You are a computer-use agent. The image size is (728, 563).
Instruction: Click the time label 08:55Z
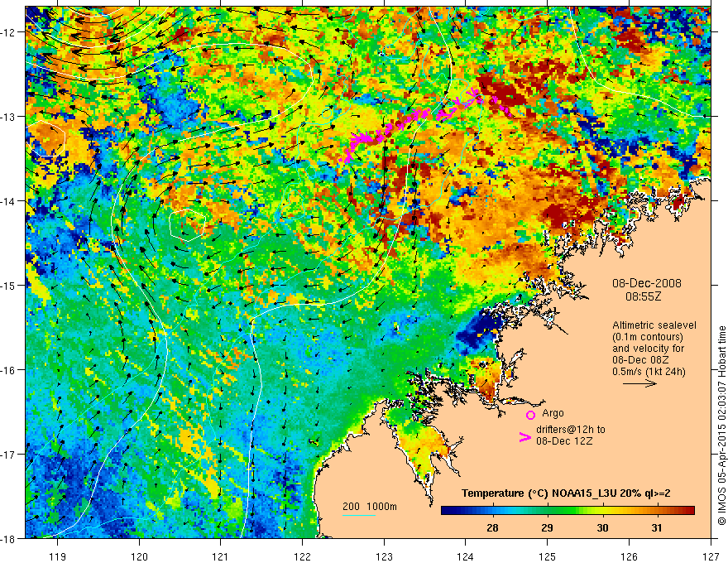tap(643, 296)
